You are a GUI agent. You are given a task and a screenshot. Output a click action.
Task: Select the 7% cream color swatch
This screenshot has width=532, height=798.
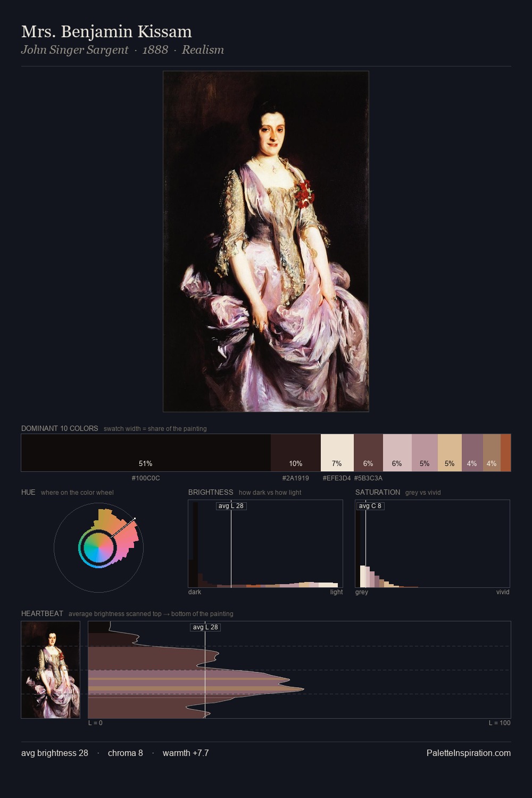[x=337, y=453]
